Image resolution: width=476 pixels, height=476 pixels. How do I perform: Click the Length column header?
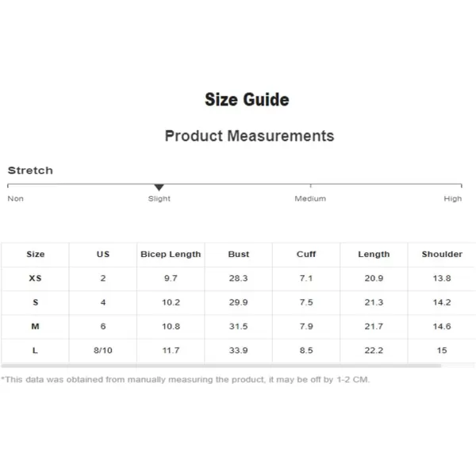tap(374, 254)
